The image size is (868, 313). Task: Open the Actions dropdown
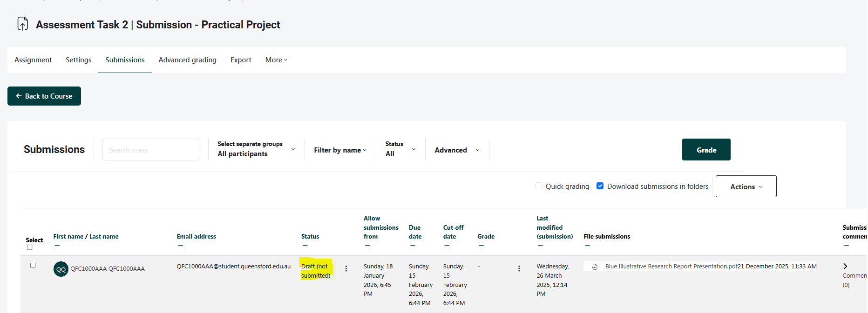(746, 186)
